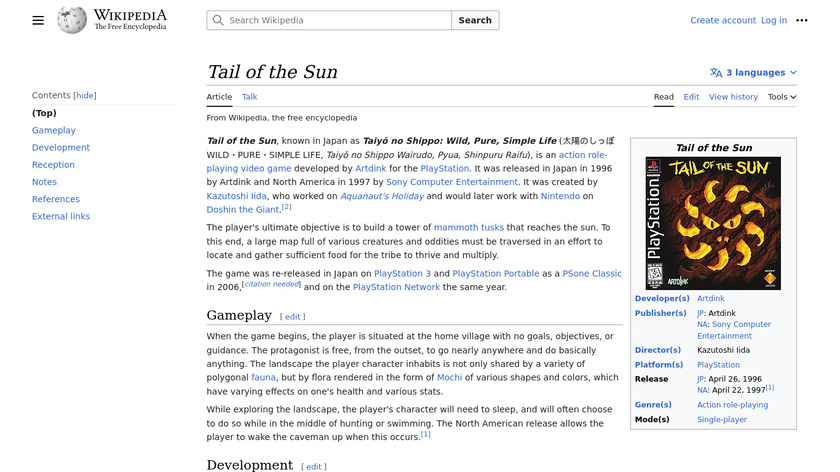Open the hamburger main menu
Screen dimensions: 840x472
(38, 20)
